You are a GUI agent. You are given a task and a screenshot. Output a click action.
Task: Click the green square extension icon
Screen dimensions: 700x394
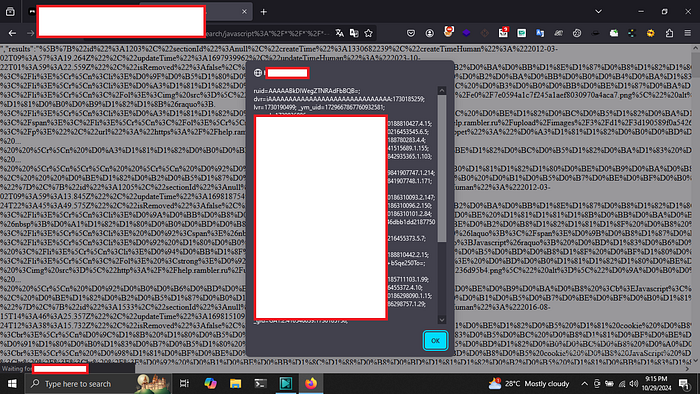(x=521, y=33)
